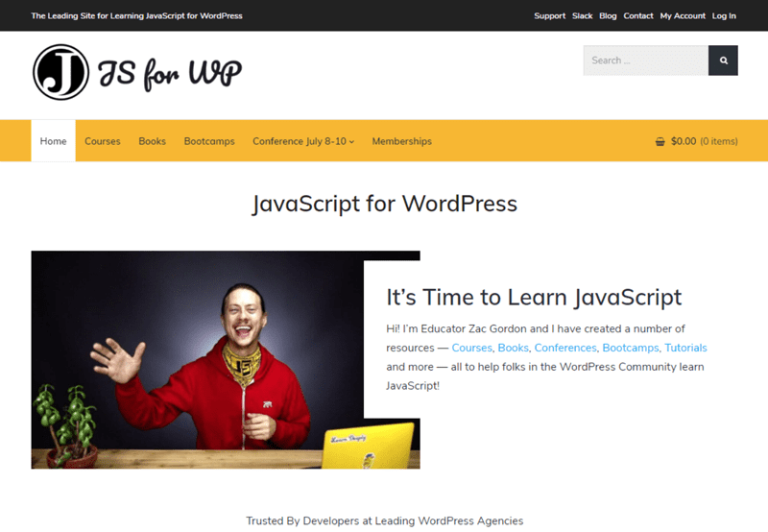Click the JavaScript for WordPress page heading
The image size is (768, 532).
pos(385,204)
